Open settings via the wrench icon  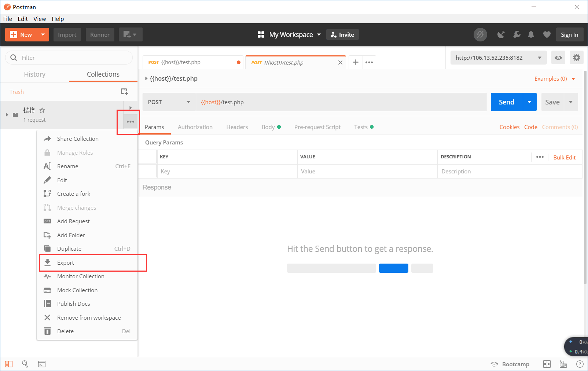[517, 34]
